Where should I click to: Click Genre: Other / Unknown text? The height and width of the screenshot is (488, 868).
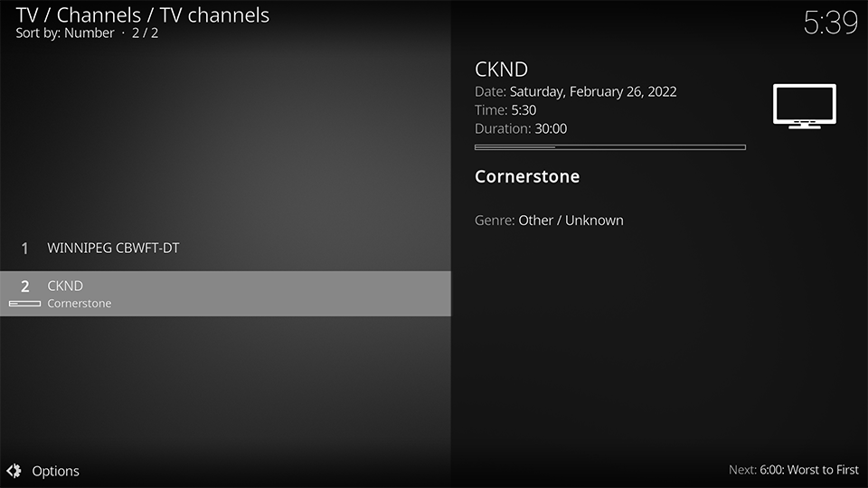[x=549, y=221]
